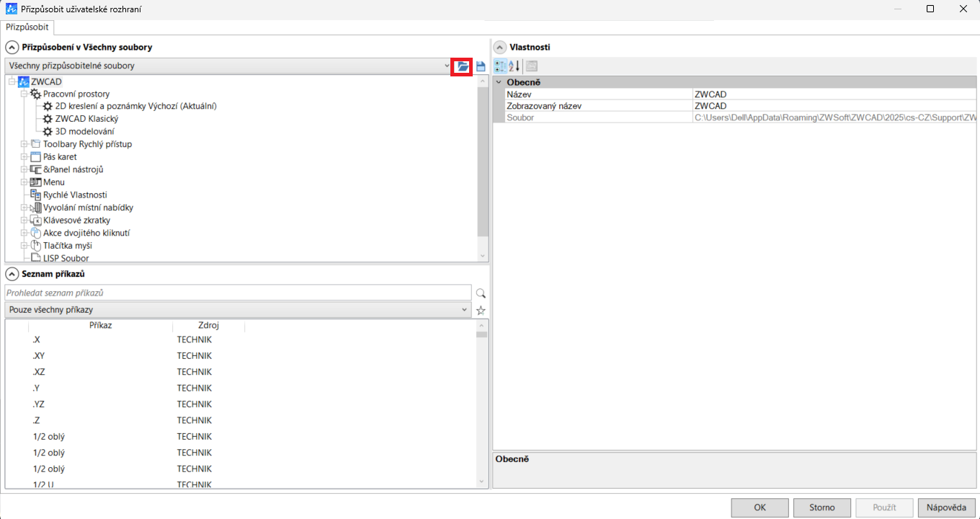Screen dimensions: 980x519
Task: Click the Menu node icon in tree
Action: point(36,182)
